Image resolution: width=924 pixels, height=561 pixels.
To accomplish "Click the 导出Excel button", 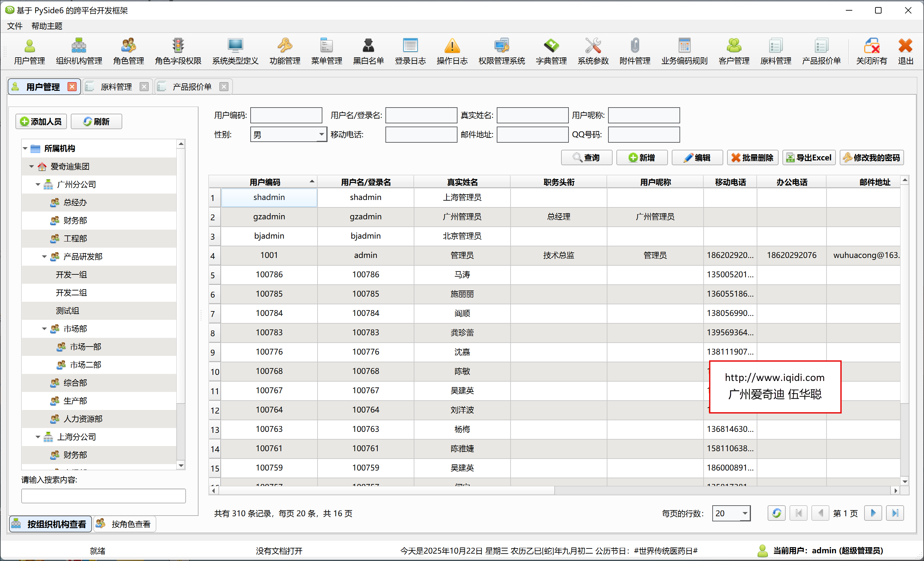I will click(809, 157).
